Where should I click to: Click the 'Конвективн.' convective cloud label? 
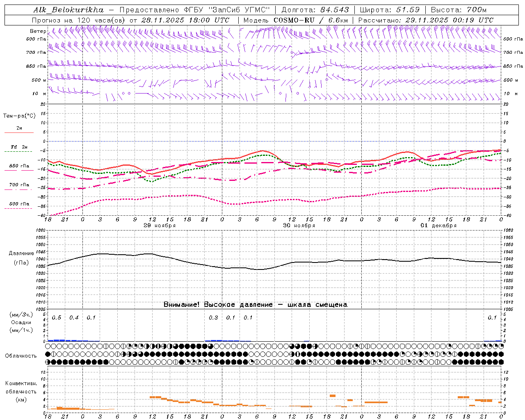pyautogui.click(x=21, y=383)
